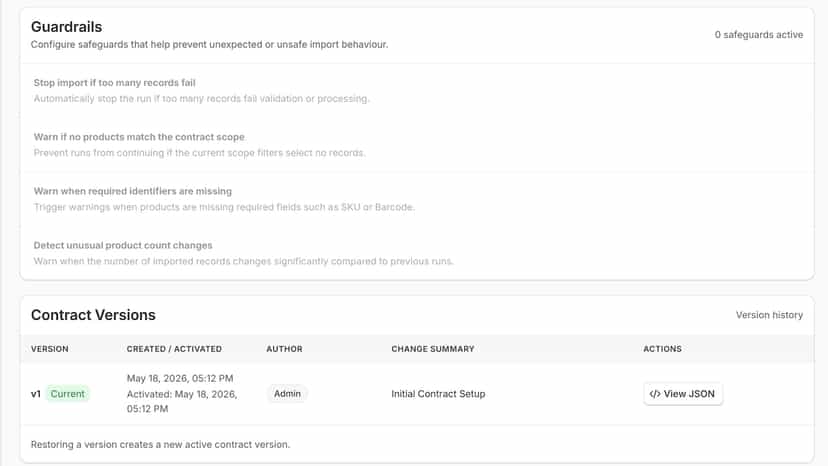Image resolution: width=828 pixels, height=466 pixels.
Task: Click the code brackets icon in View JSON
Action: point(655,394)
